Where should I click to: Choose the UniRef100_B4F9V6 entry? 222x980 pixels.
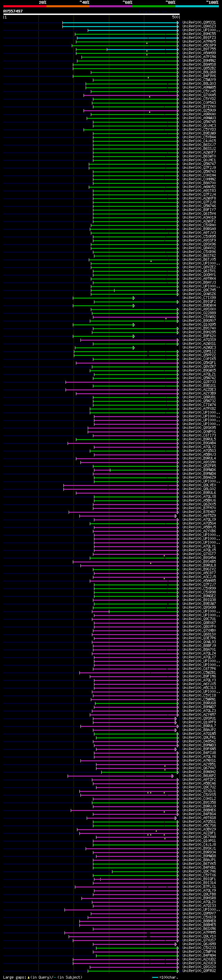coord(199,76)
